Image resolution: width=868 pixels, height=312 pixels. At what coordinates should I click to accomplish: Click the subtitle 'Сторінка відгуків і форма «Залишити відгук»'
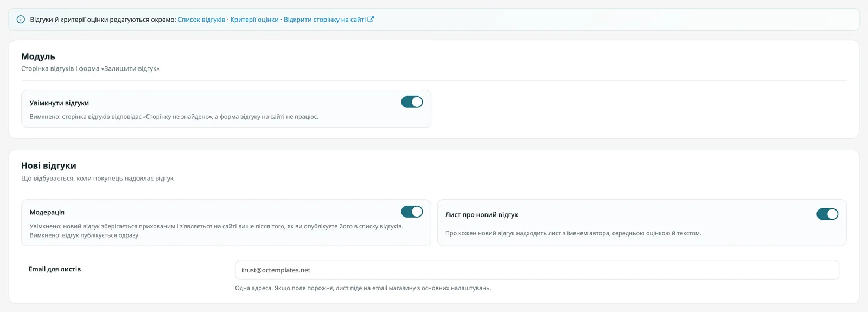click(90, 69)
